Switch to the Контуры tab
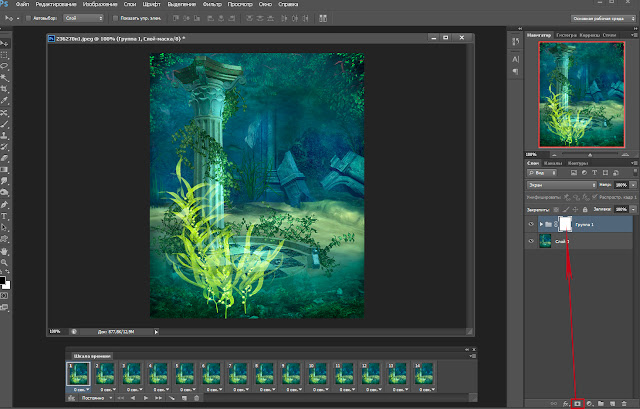Screen dimensions: 640x409 578,163
